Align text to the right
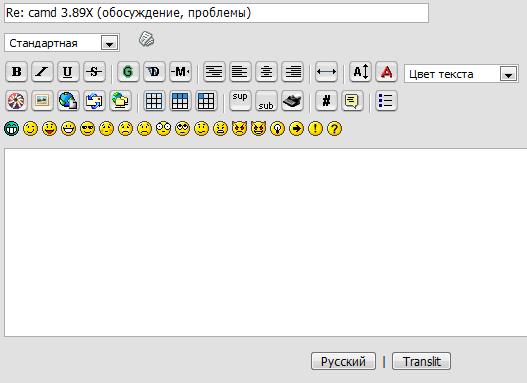The height and width of the screenshot is (383, 527). [292, 72]
